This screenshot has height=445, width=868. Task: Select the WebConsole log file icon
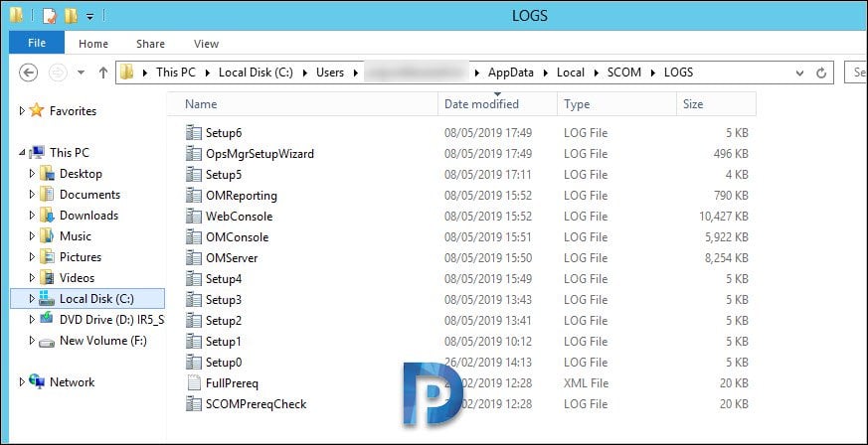[x=193, y=217]
